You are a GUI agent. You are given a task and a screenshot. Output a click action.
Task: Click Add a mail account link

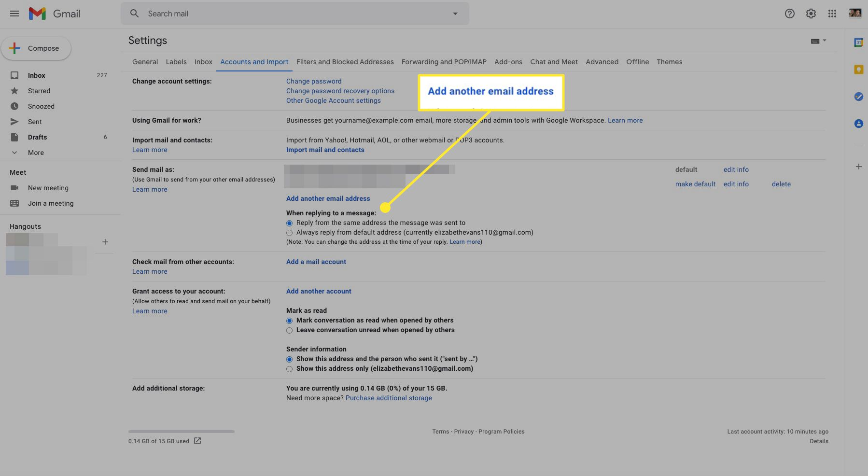point(316,262)
